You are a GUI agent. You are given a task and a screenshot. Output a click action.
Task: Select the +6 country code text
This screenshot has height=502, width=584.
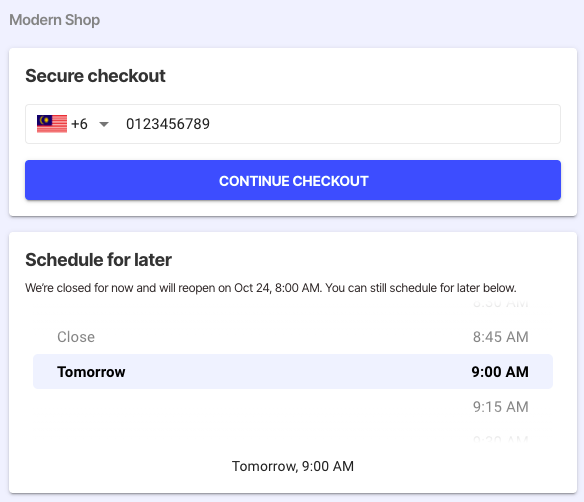[x=79, y=124]
